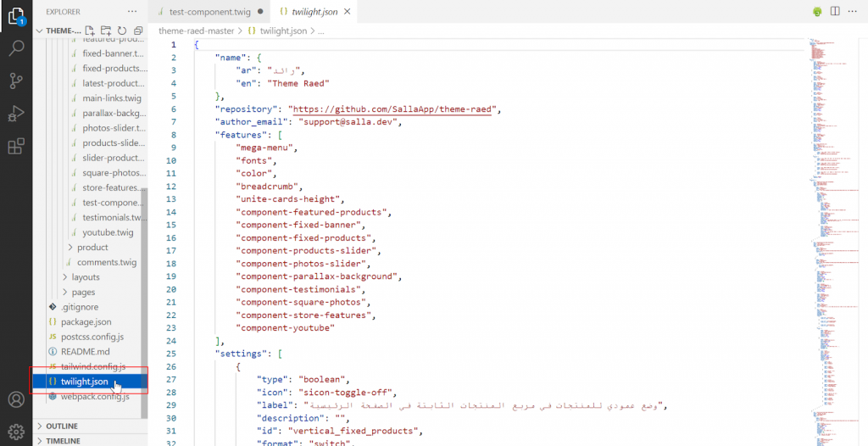Select the twilight.json editor tab

(314, 12)
